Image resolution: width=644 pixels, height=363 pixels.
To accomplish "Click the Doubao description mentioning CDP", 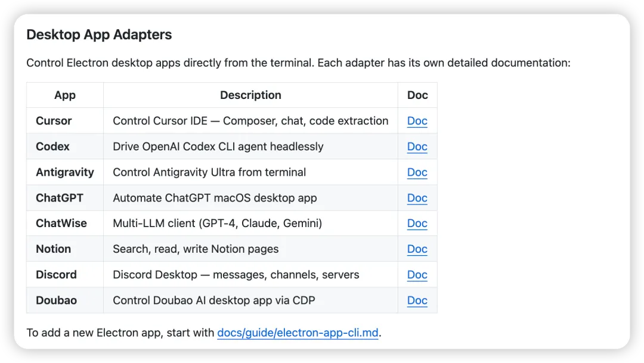I will click(214, 300).
